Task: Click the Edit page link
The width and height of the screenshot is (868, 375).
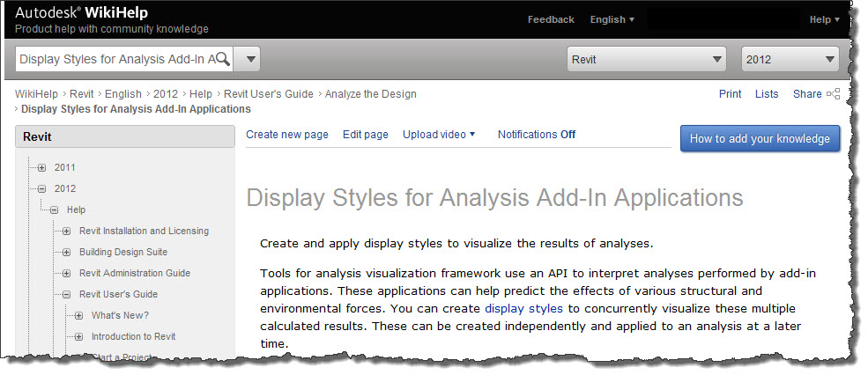Action: pos(365,135)
